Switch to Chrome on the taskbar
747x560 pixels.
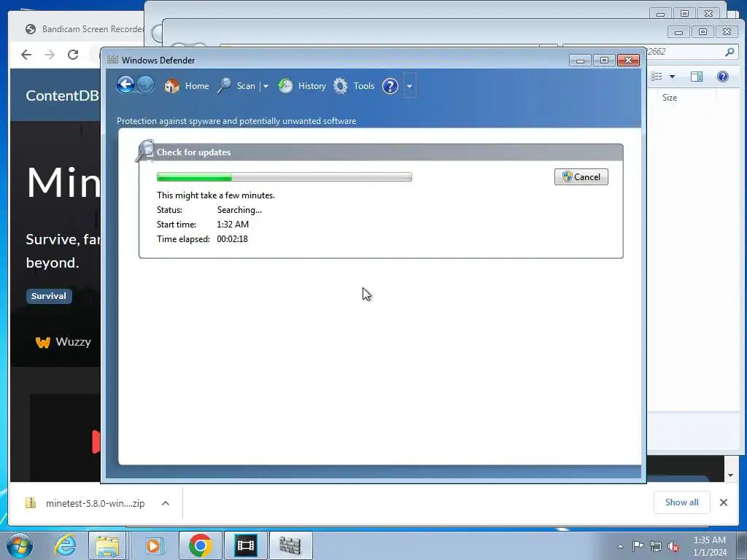200,545
